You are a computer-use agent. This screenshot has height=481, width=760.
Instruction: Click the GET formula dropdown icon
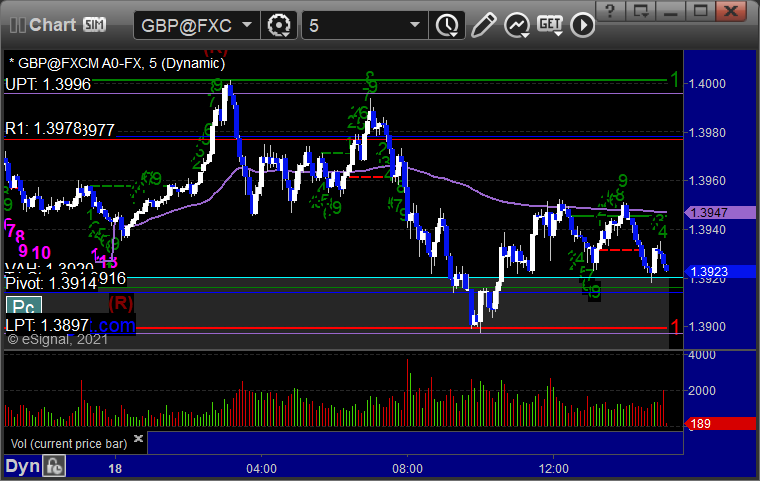(550, 25)
